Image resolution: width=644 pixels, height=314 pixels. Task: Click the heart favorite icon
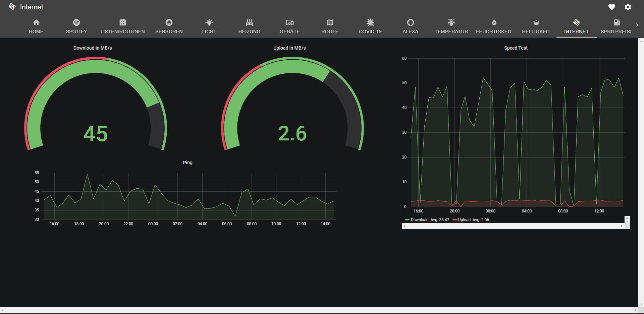612,7
